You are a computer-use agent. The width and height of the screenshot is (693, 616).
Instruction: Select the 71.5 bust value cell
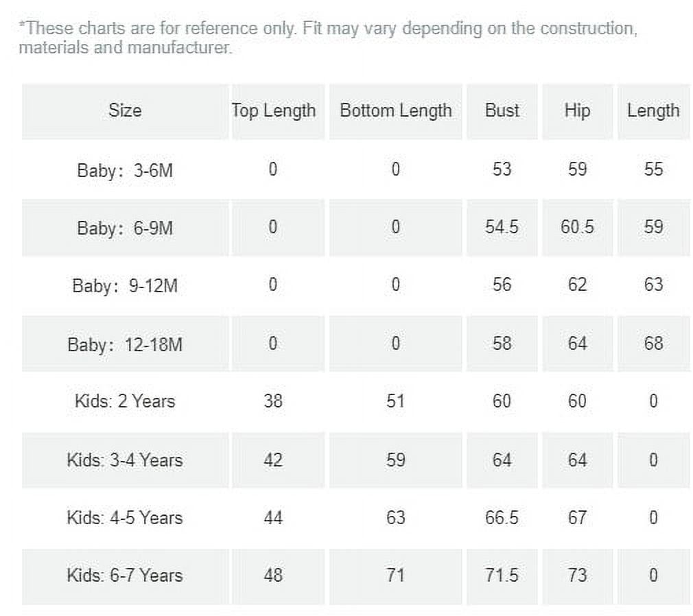[502, 576]
